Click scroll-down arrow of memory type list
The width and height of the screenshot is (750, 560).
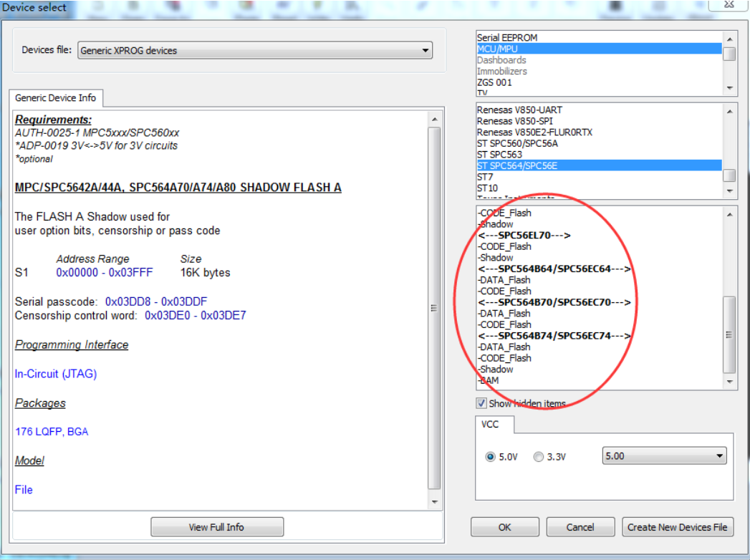pos(729,382)
